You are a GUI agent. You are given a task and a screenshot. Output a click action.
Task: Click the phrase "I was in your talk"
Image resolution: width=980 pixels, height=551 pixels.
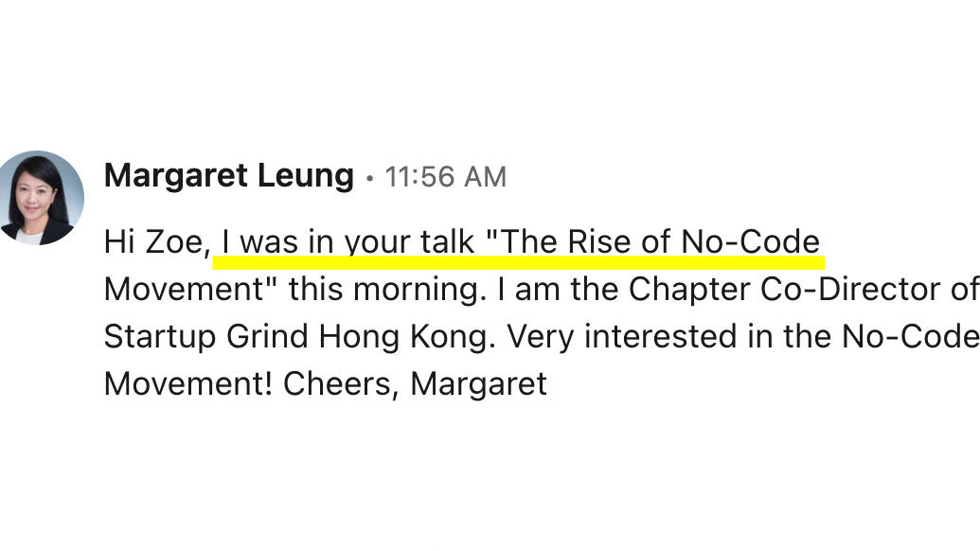coord(347,242)
